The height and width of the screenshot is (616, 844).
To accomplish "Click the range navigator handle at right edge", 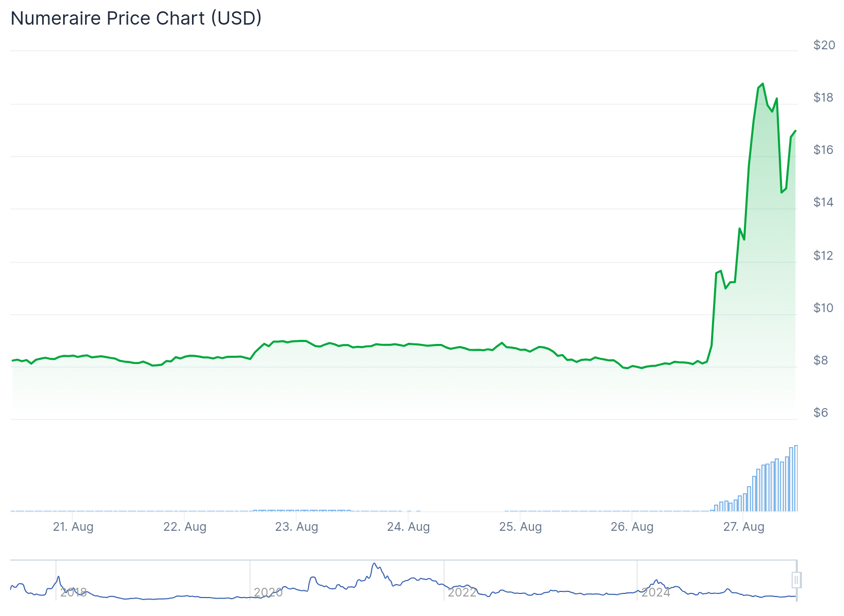I will pyautogui.click(x=796, y=580).
